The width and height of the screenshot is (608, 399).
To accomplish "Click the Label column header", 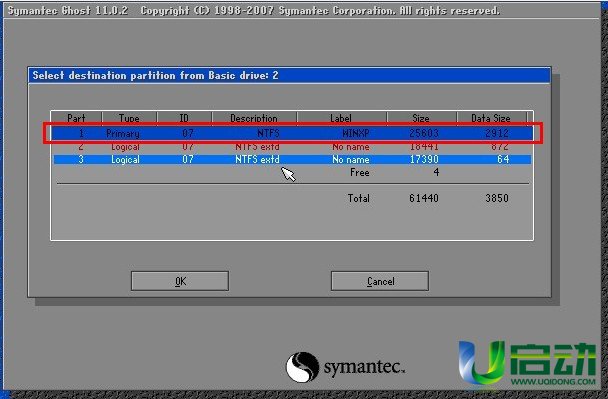I will pos(341,118).
